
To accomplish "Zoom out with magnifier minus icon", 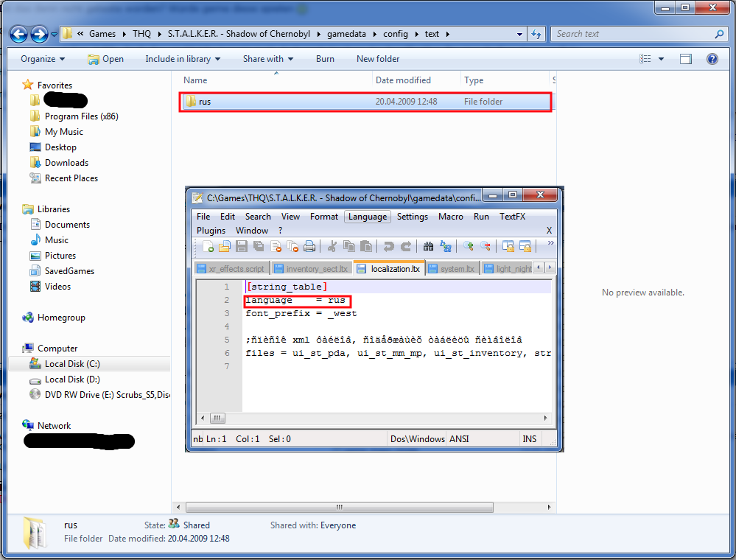I will [x=485, y=246].
